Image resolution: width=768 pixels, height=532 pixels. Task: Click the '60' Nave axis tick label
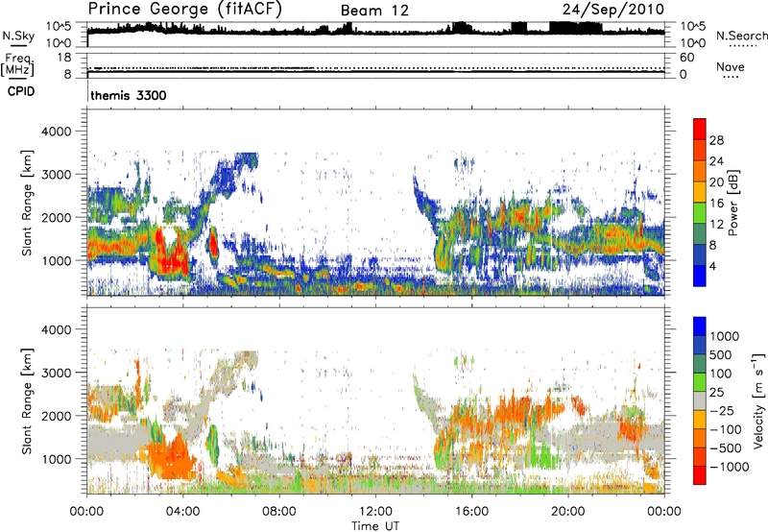click(x=686, y=58)
